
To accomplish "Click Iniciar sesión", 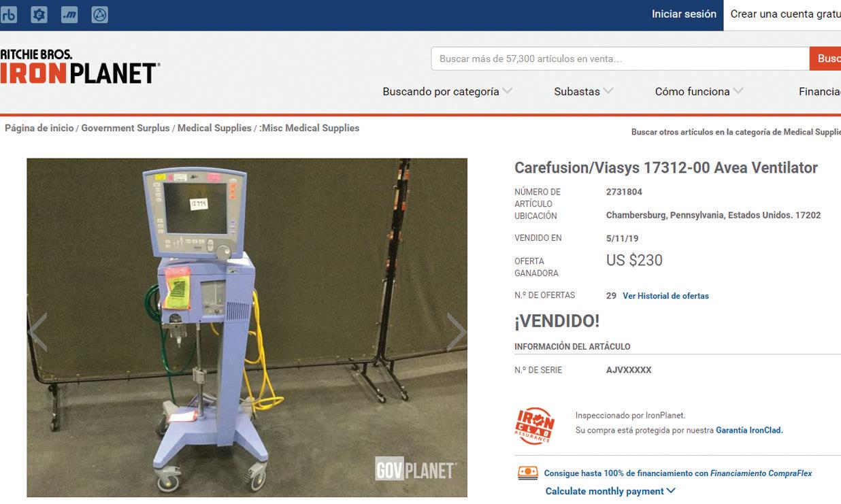I will pos(684,14).
